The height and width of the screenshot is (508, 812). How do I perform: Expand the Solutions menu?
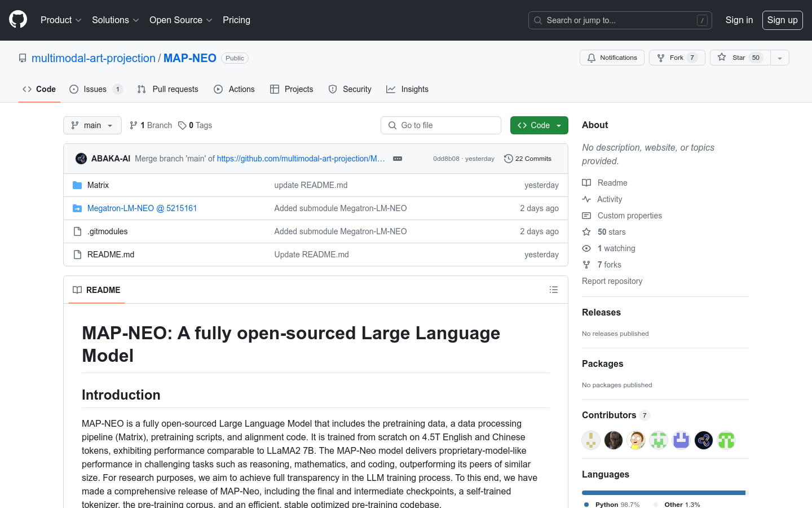coord(115,20)
